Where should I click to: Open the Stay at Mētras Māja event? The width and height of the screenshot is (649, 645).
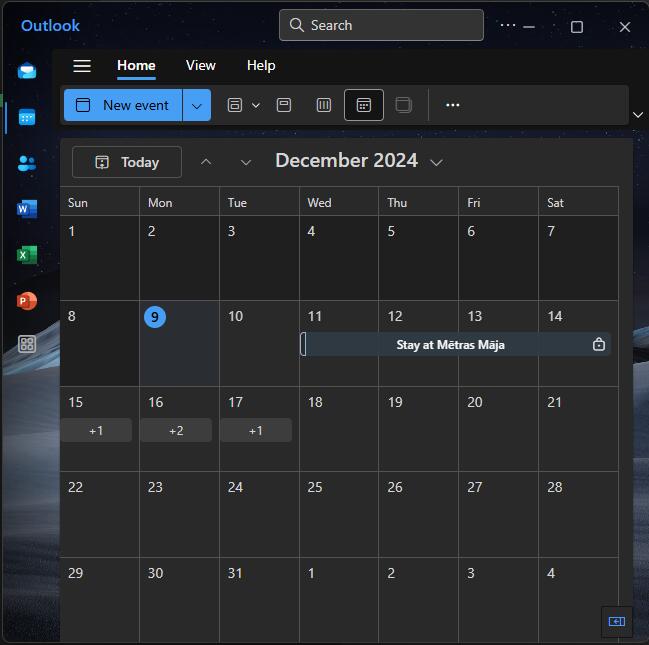450,344
